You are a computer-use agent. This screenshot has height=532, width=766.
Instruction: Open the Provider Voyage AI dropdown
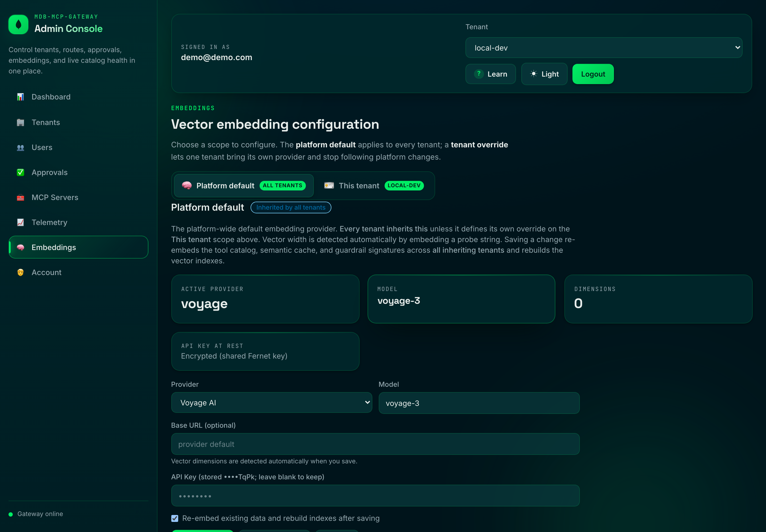coord(272,403)
